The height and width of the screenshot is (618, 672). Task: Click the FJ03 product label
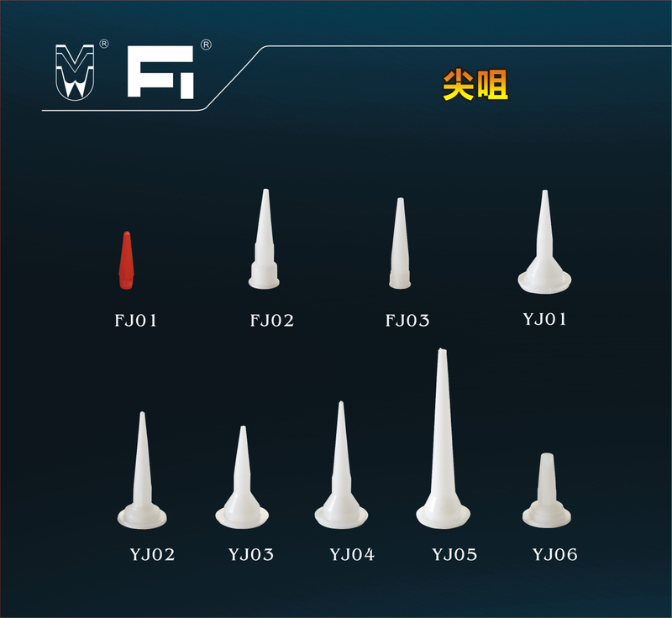407,321
